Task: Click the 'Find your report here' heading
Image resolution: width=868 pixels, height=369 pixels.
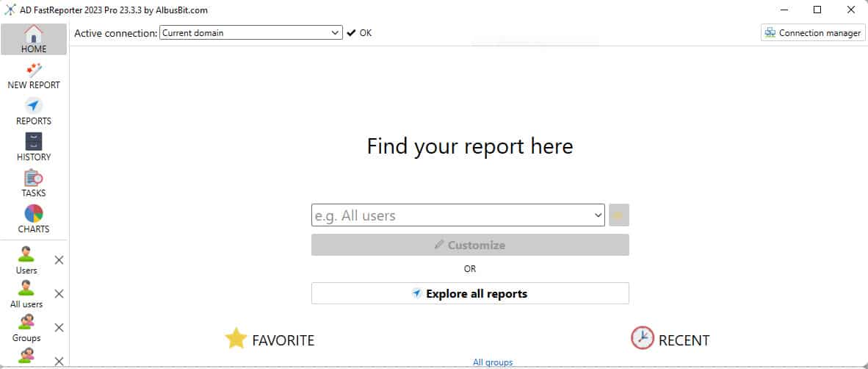Action: tap(470, 146)
